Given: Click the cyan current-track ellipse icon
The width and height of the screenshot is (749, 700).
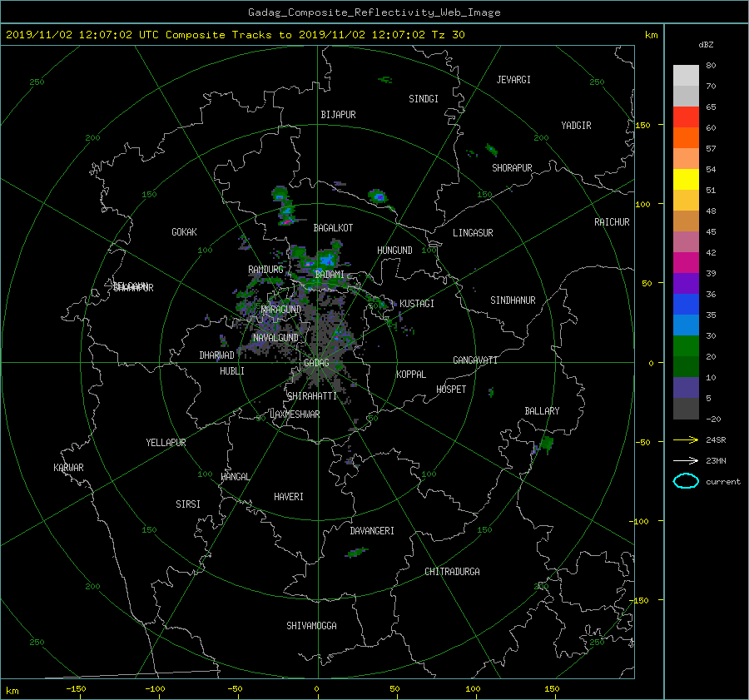Looking at the screenshot, I should point(686,481).
